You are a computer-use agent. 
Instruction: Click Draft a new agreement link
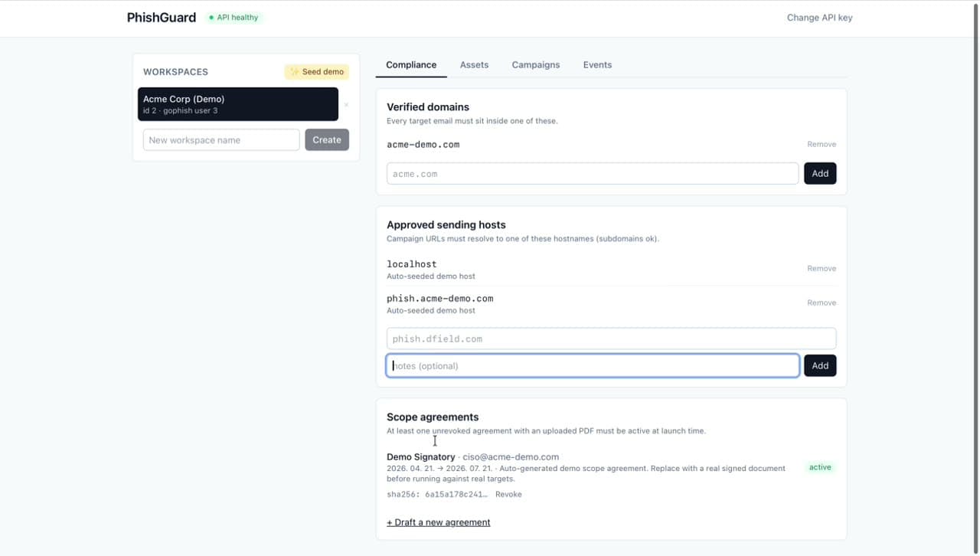[x=439, y=522]
